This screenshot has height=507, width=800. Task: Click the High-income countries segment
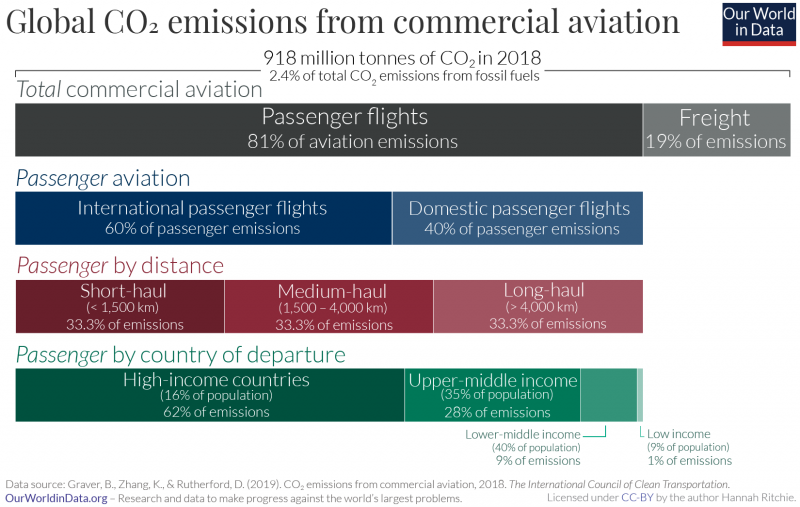pyautogui.click(x=210, y=395)
